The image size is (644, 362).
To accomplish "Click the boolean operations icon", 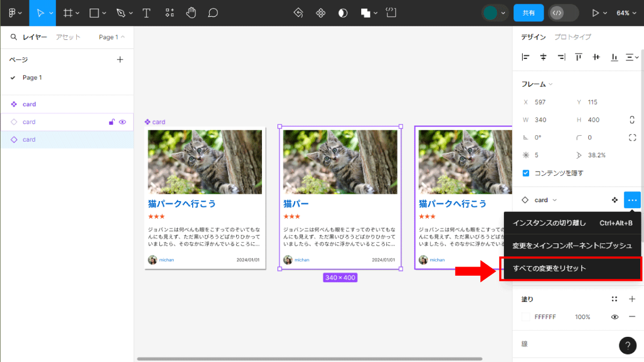I will click(365, 13).
